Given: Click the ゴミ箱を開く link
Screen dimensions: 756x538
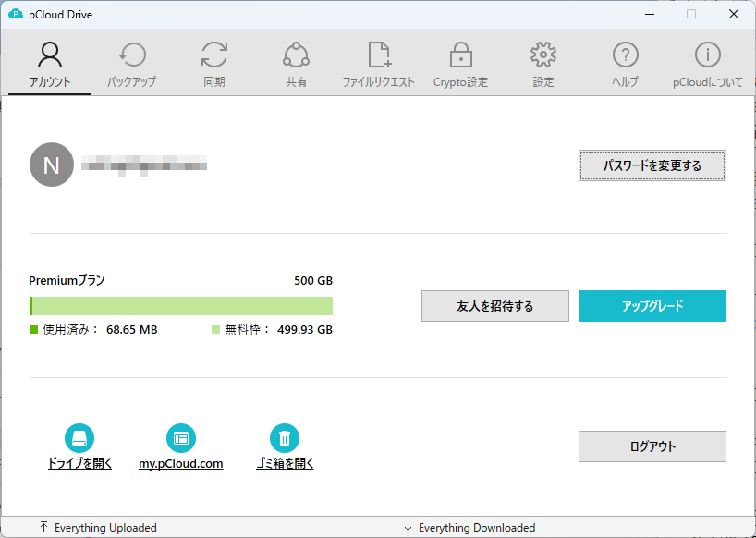Looking at the screenshot, I should [285, 464].
